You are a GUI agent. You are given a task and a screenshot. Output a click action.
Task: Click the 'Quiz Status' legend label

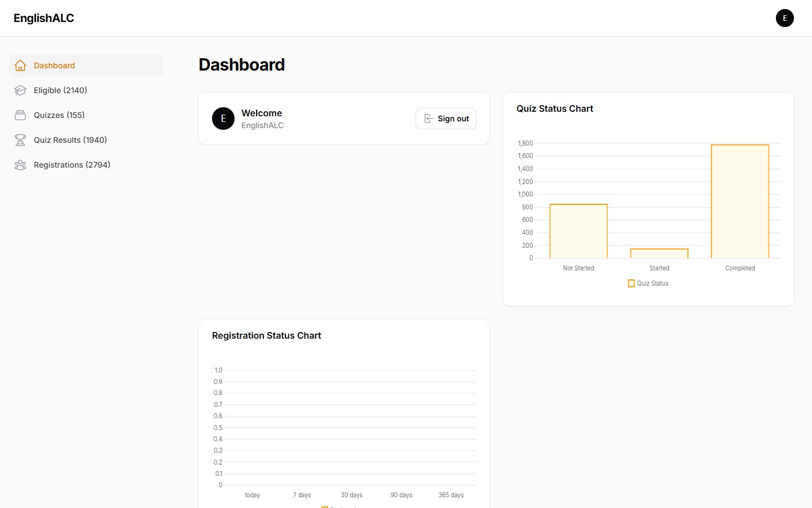[653, 283]
